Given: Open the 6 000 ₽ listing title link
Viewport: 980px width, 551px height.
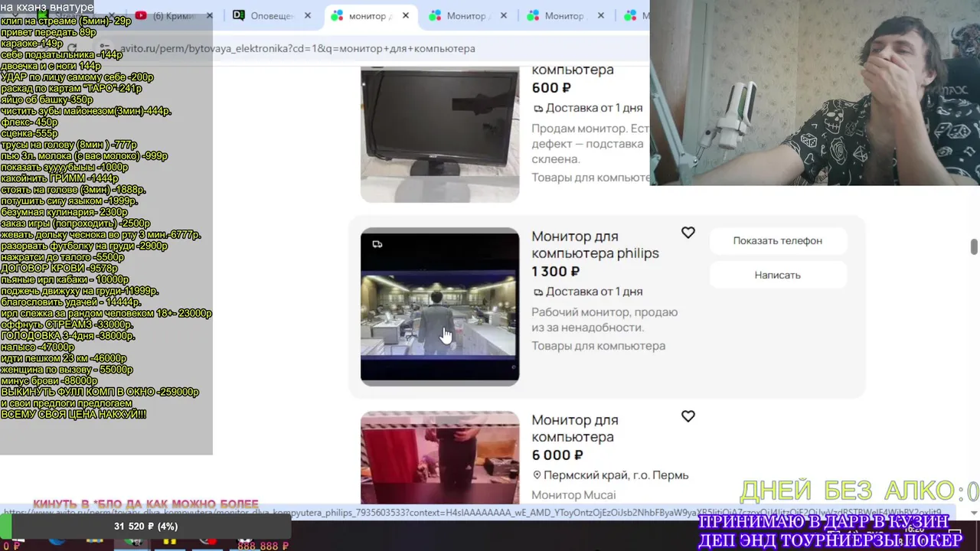Looking at the screenshot, I should pos(574,429).
